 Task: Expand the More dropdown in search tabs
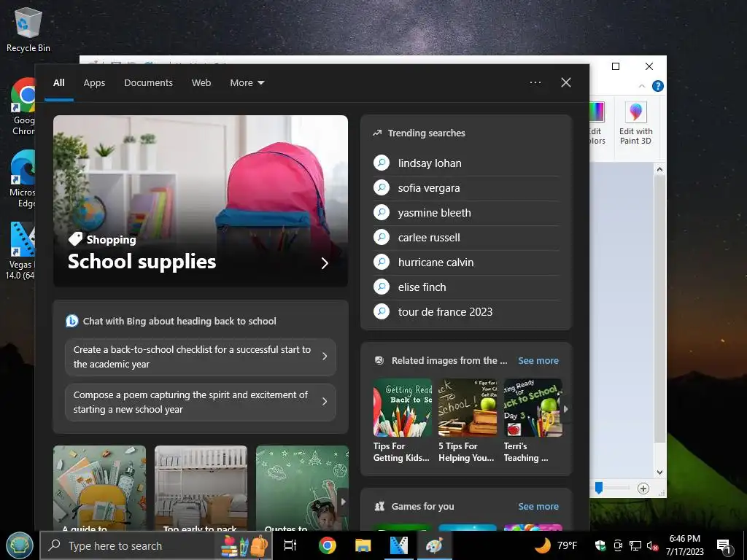point(247,83)
